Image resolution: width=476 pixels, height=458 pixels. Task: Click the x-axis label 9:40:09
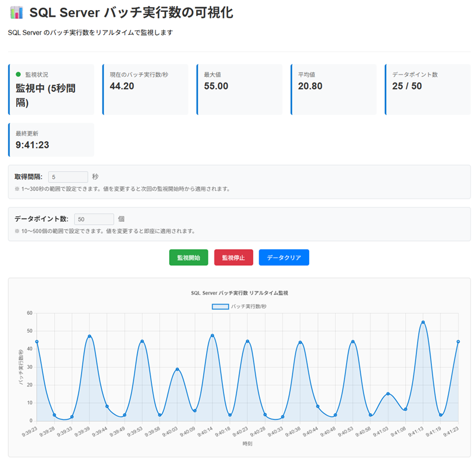pyautogui.click(x=187, y=432)
